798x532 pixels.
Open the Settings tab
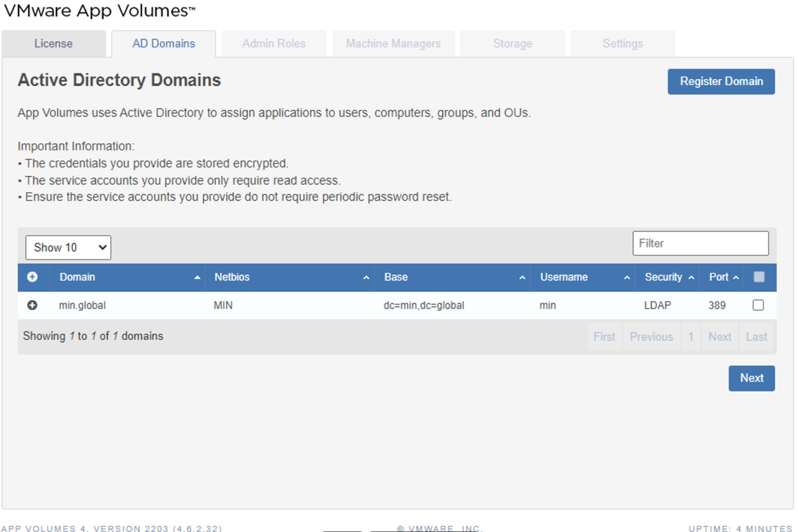[x=623, y=44]
